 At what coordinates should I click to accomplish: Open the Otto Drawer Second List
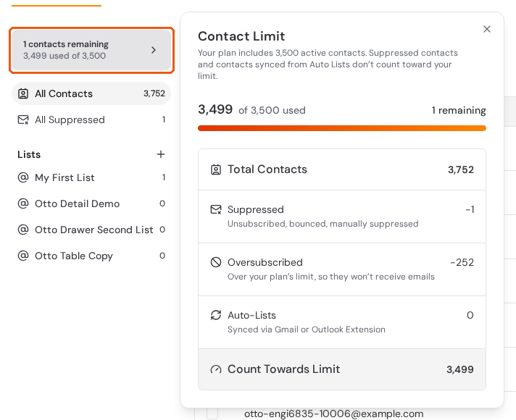click(91, 230)
